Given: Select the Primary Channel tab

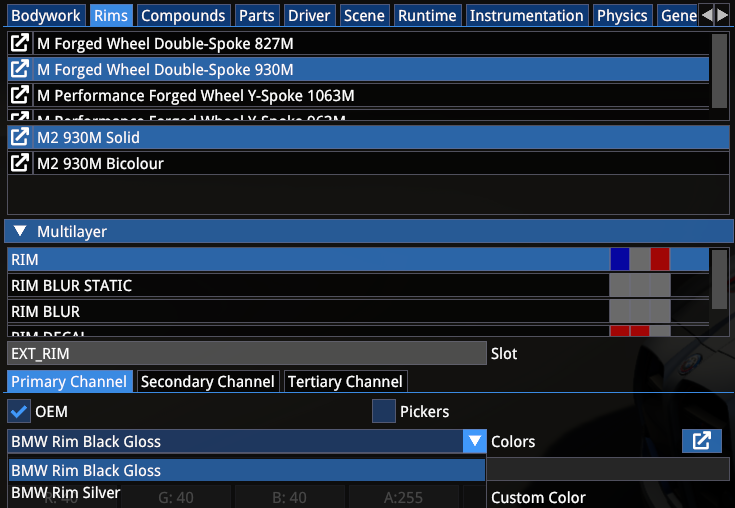Looking at the screenshot, I should click(x=69, y=381).
